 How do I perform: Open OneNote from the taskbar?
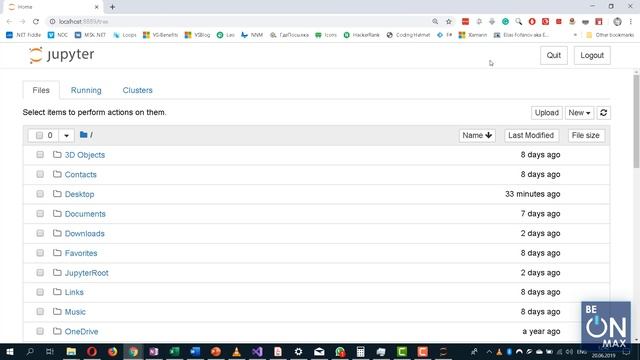point(154,351)
